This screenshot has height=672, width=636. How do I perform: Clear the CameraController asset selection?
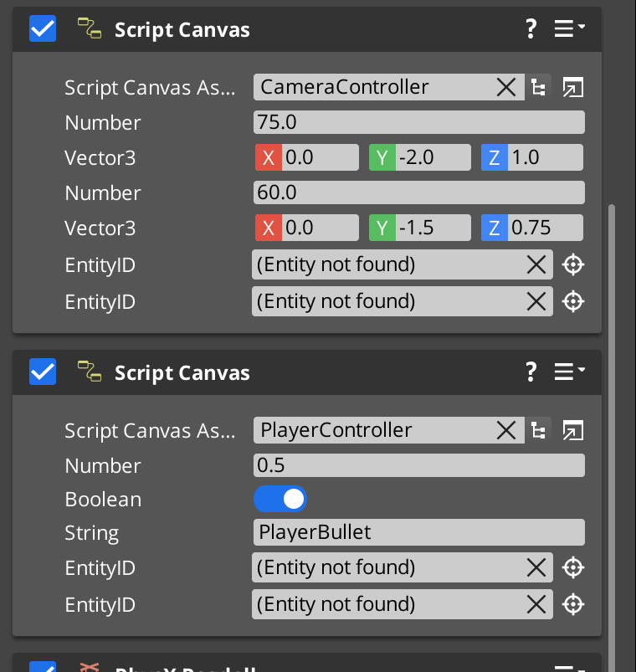pyautogui.click(x=506, y=87)
